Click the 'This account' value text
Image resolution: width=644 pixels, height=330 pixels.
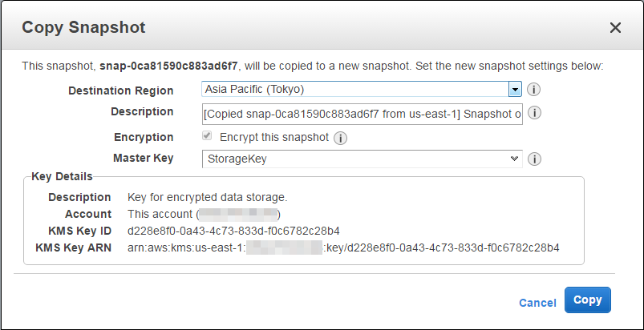(x=160, y=214)
